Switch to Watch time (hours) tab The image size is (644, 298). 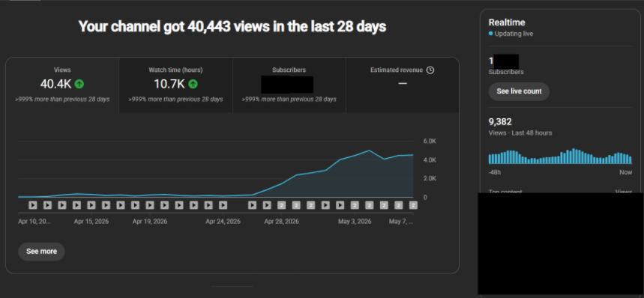(175, 85)
